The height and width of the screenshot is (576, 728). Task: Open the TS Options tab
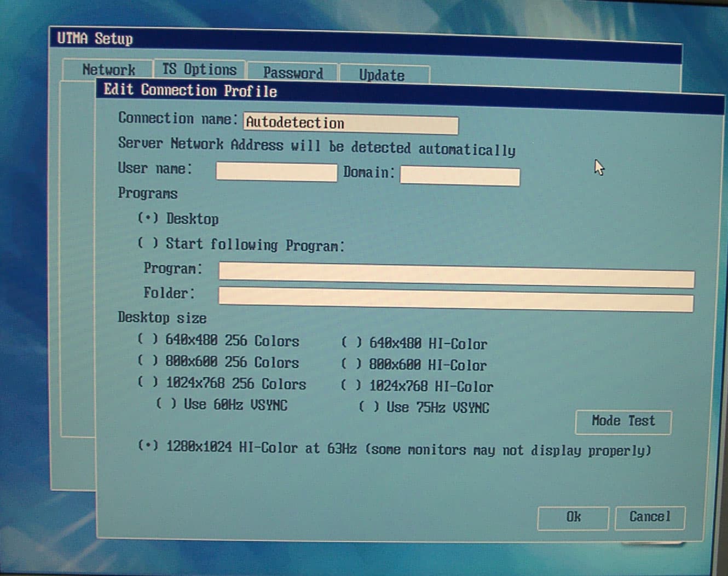tap(199, 70)
